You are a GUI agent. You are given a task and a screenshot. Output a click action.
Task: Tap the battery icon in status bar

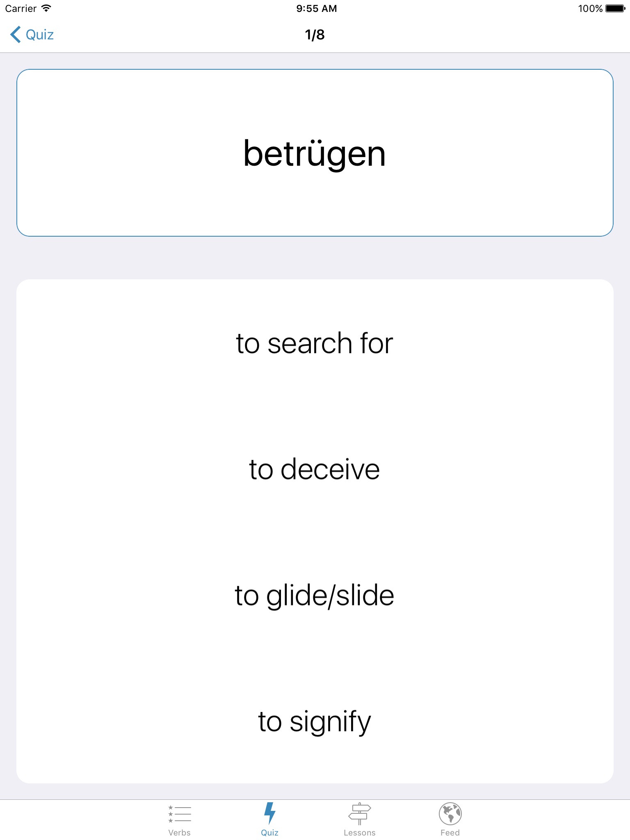point(615,9)
